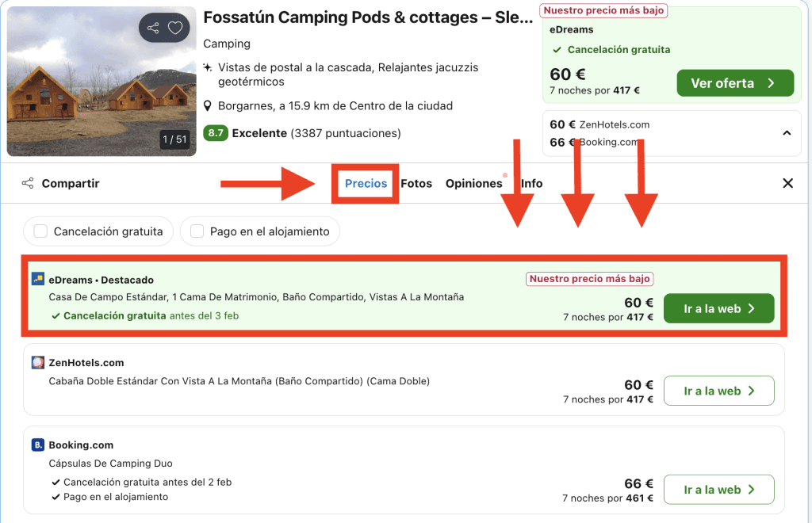Screen dimensions: 812x523
Task: Switch to the Precios tab
Action: [366, 184]
